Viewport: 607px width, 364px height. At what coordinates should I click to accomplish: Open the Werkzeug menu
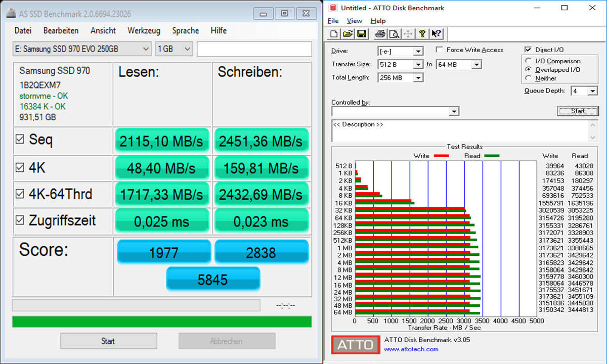point(144,30)
